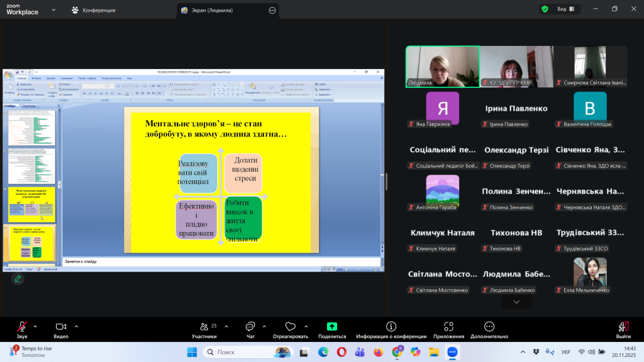Click the green encryption shield icon
Screen dimensions: 644x362
click(x=545, y=9)
